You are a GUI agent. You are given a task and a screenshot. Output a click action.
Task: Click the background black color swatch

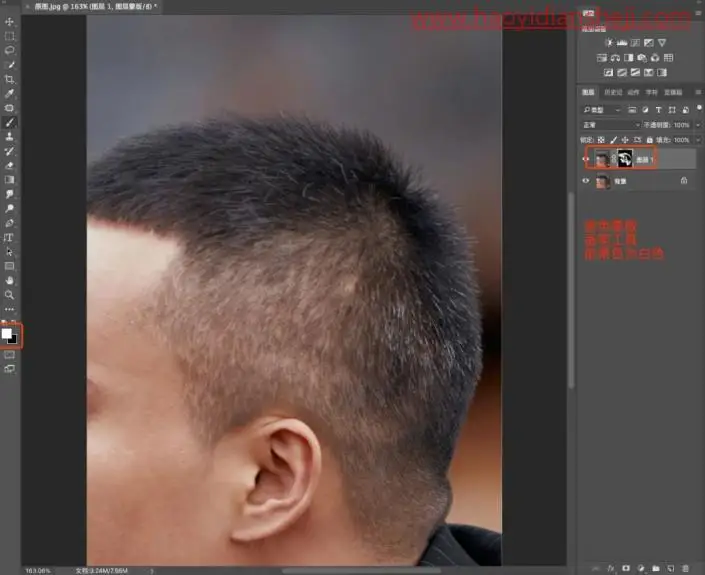(14, 341)
